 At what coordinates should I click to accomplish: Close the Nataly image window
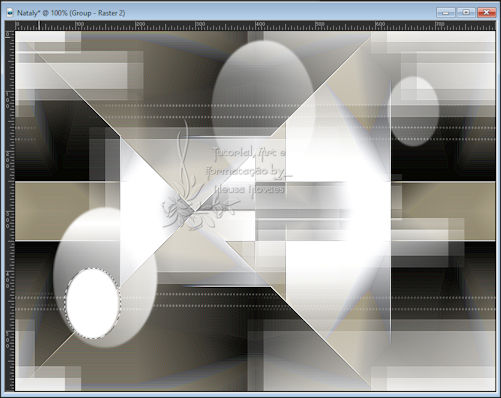pos(486,13)
